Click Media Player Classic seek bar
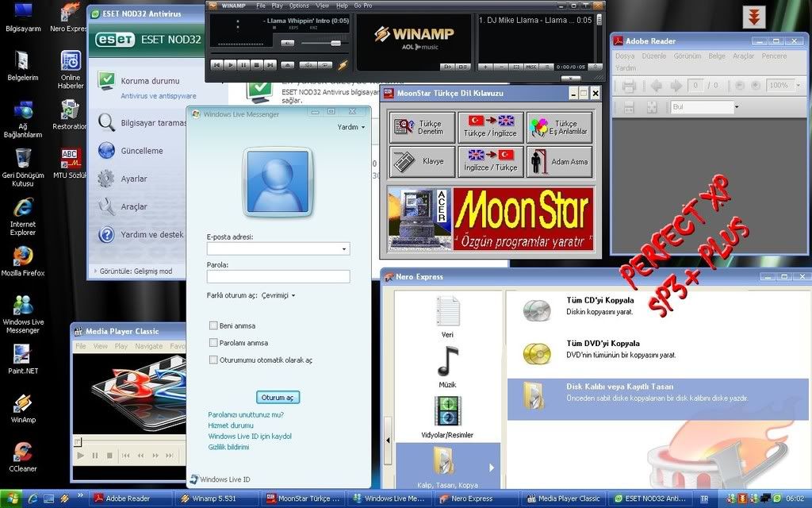Viewport: 812px width, 508px height. 129,441
